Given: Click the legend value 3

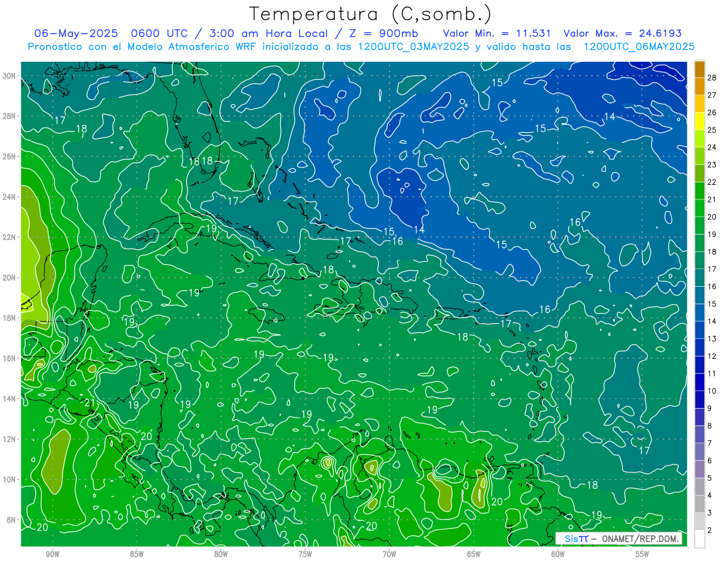Looking at the screenshot, I should point(710,513).
